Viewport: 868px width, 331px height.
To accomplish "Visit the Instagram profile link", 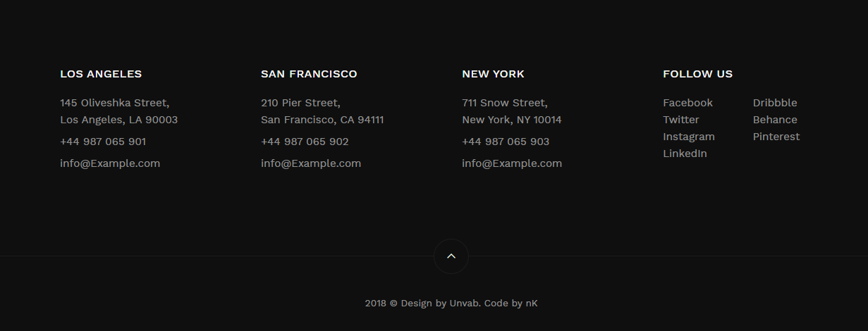I will pyautogui.click(x=689, y=137).
